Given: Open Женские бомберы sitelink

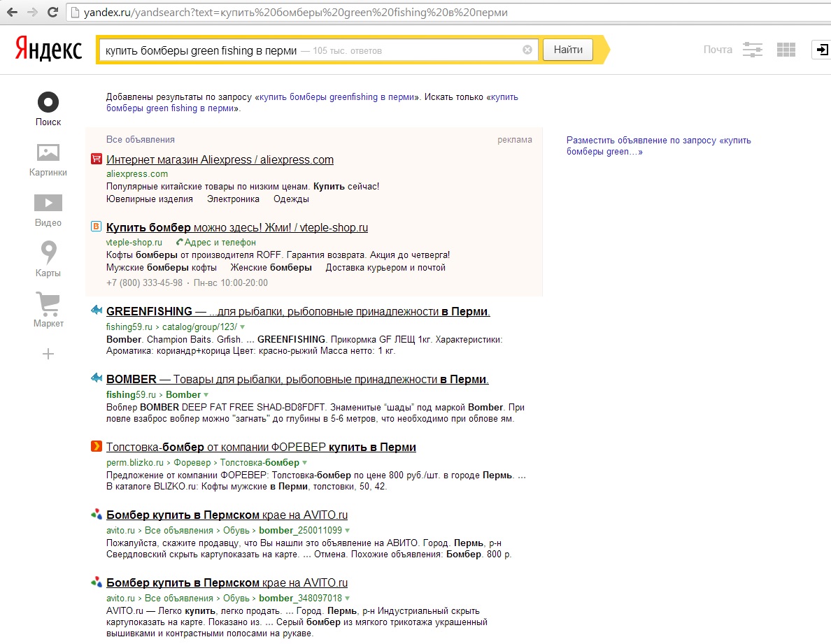Looking at the screenshot, I should [271, 268].
